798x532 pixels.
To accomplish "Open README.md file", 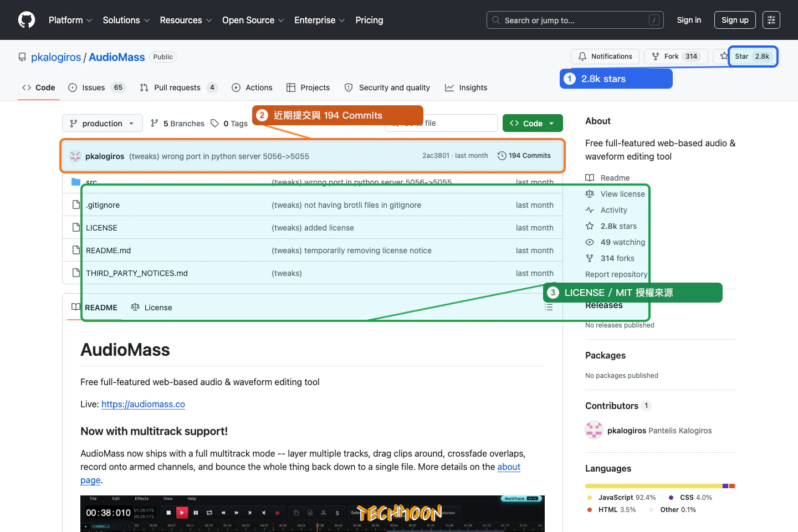I will coord(109,250).
